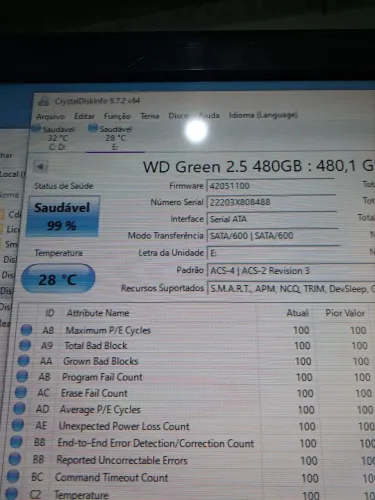Click the Atual column header
The height and width of the screenshot is (500, 375).
pos(297,313)
